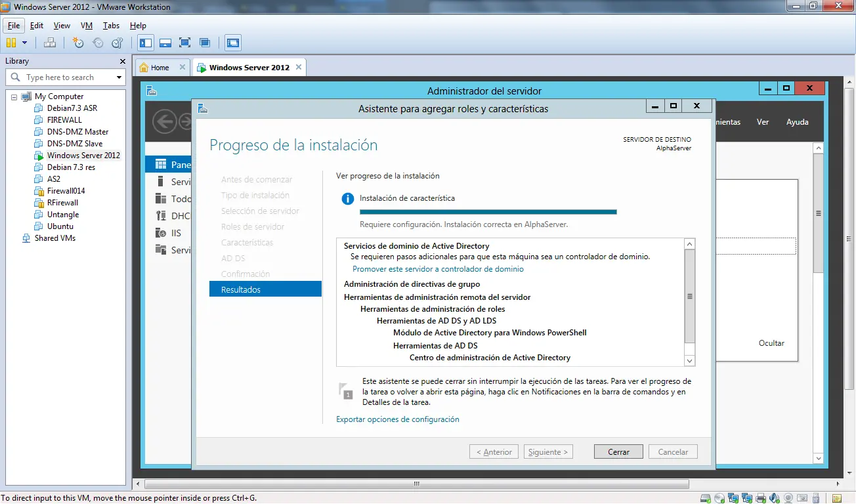The image size is (856, 504).
Task: Open the power options dropdown arrow
Action: [25, 43]
